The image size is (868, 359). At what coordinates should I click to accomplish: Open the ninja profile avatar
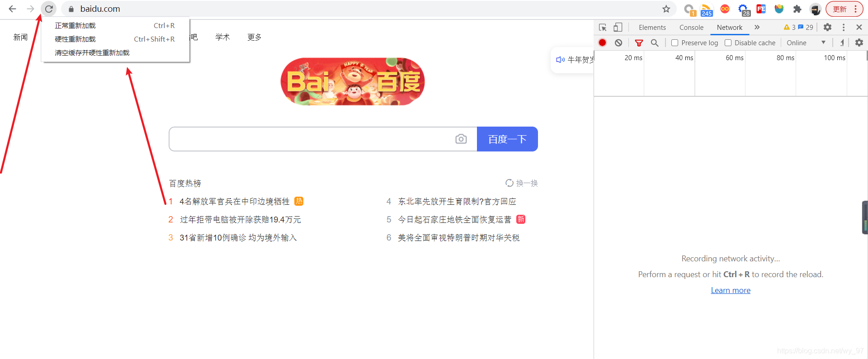tap(816, 9)
